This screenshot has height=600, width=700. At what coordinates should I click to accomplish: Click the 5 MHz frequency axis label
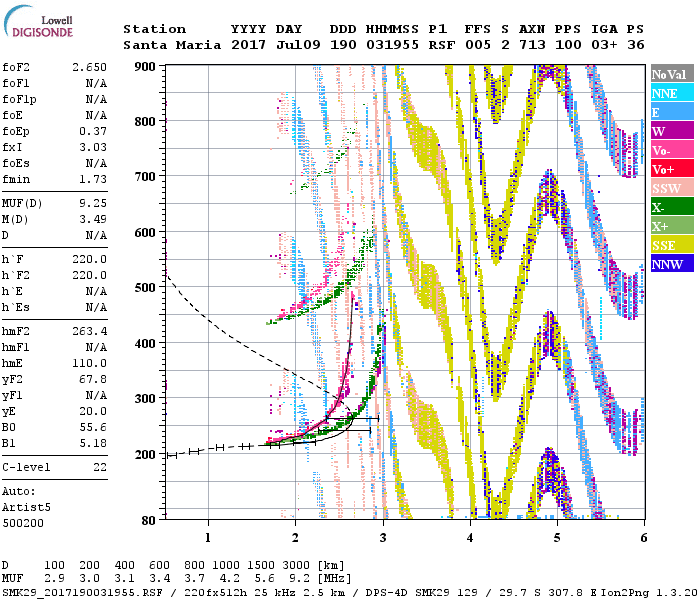pyautogui.click(x=557, y=538)
